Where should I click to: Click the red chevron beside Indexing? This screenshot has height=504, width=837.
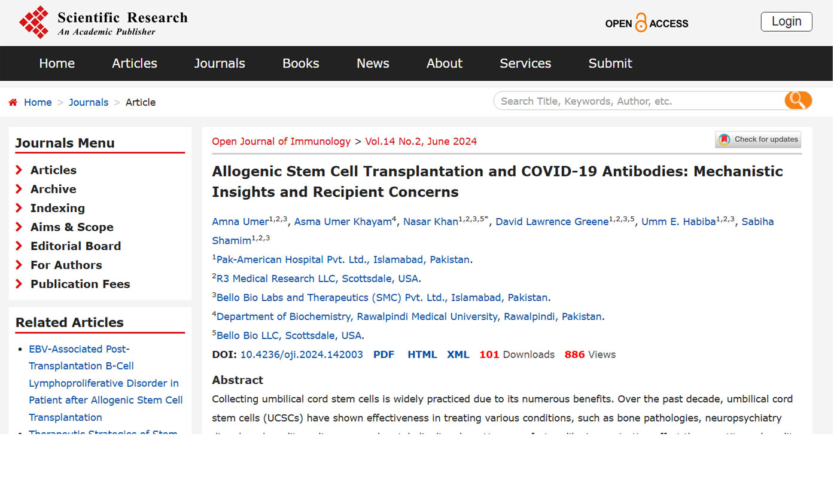pyautogui.click(x=19, y=208)
